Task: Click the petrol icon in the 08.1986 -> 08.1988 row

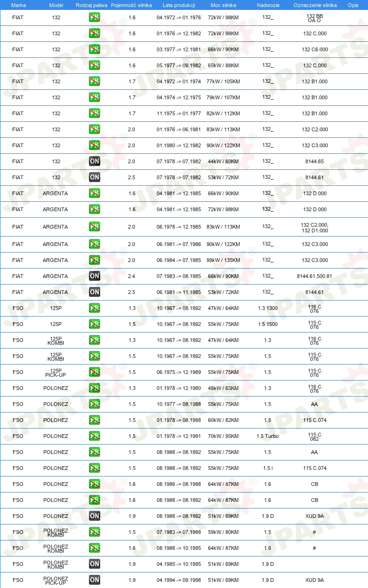Action: pos(95,484)
